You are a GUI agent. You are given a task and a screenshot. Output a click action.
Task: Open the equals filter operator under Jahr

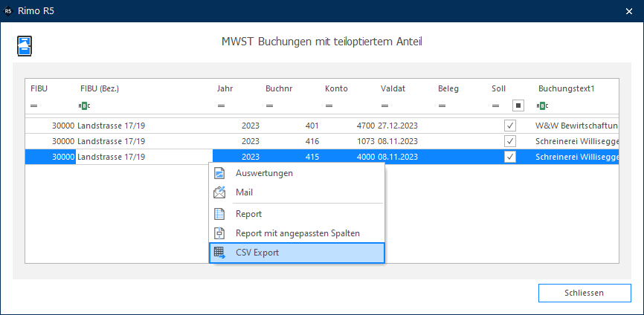pyautogui.click(x=221, y=106)
